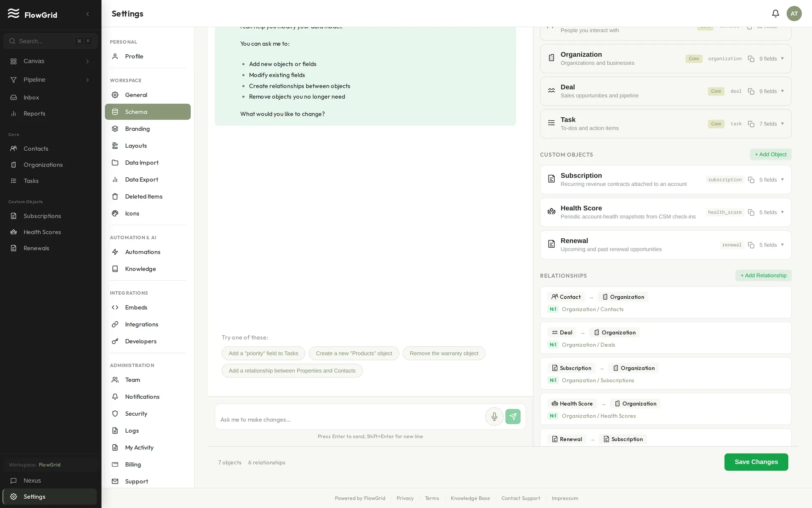Click the Save Changes button
The height and width of the screenshot is (508, 812).
[x=756, y=462]
